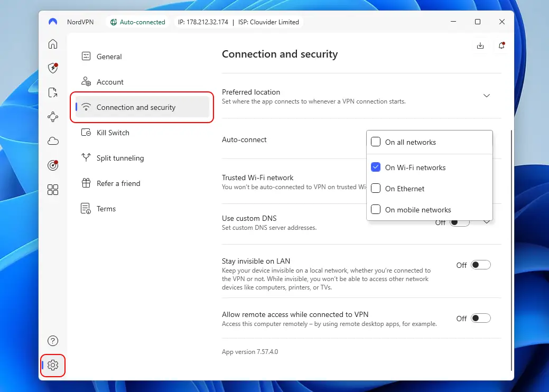Click the settings panel vertical scrollbar

pos(511,250)
